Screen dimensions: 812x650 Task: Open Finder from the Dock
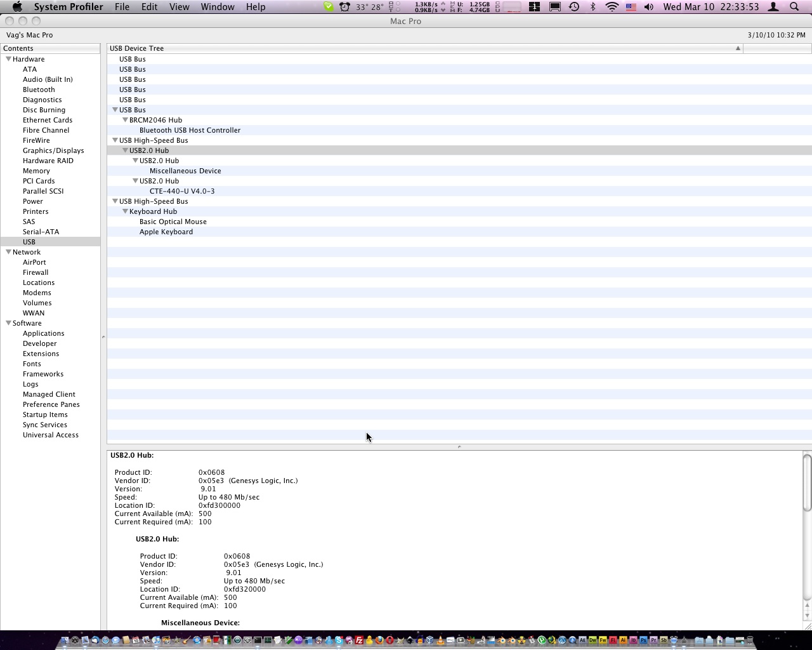[x=64, y=640]
